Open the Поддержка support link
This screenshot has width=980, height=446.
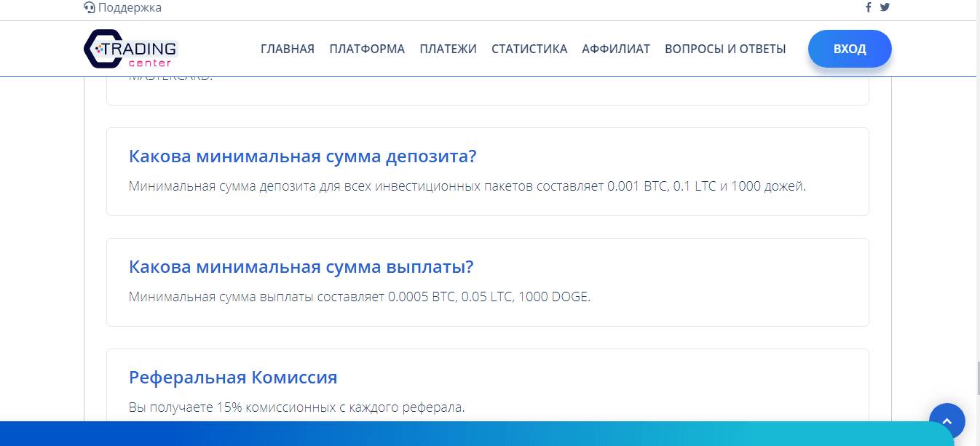pyautogui.click(x=130, y=8)
